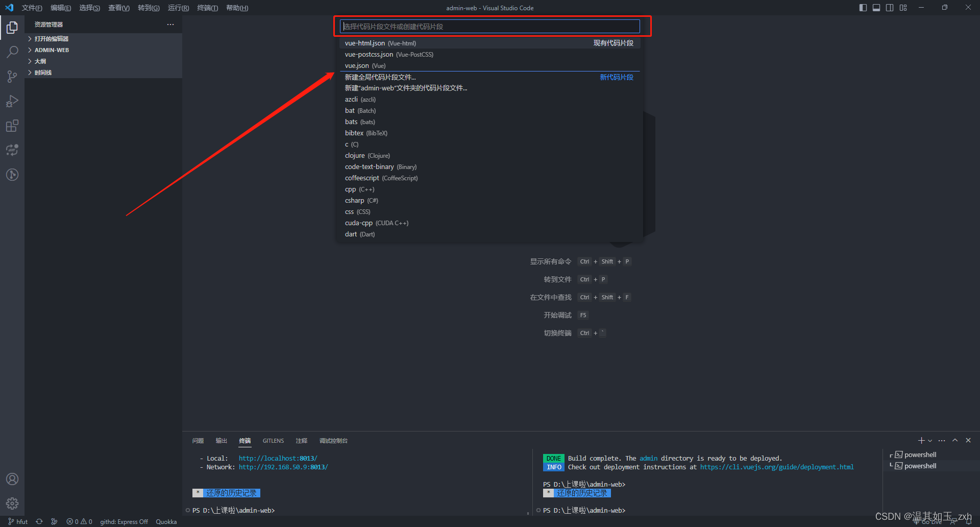The width and height of the screenshot is (980, 527).
Task: Select vue.json (Vue) from the snippet list
Action: (365, 65)
